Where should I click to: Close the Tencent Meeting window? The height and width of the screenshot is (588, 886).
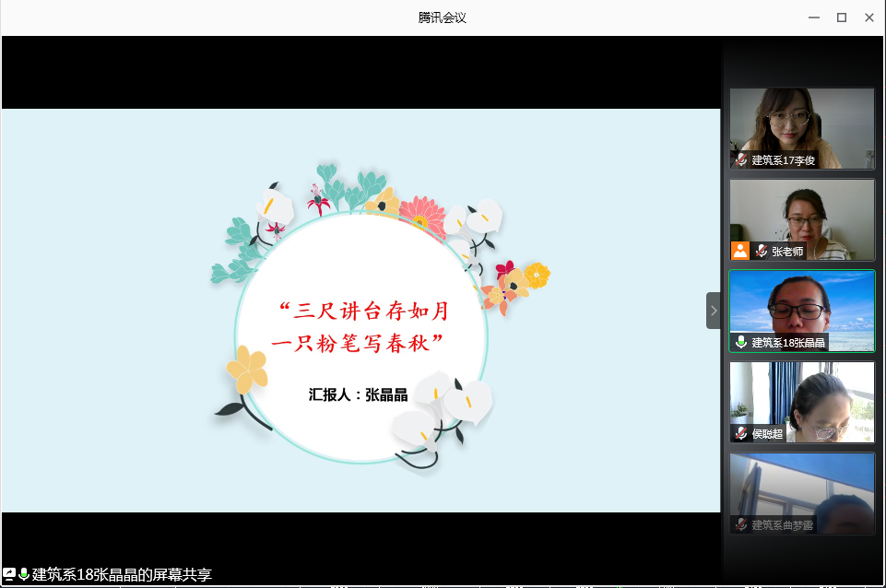coord(868,18)
